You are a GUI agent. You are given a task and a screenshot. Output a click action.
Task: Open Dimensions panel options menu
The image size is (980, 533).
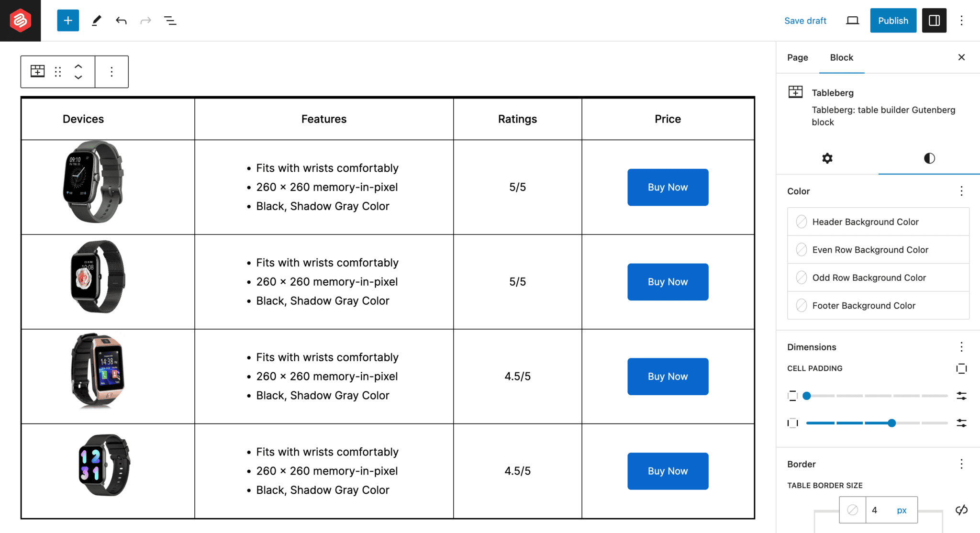pos(961,347)
